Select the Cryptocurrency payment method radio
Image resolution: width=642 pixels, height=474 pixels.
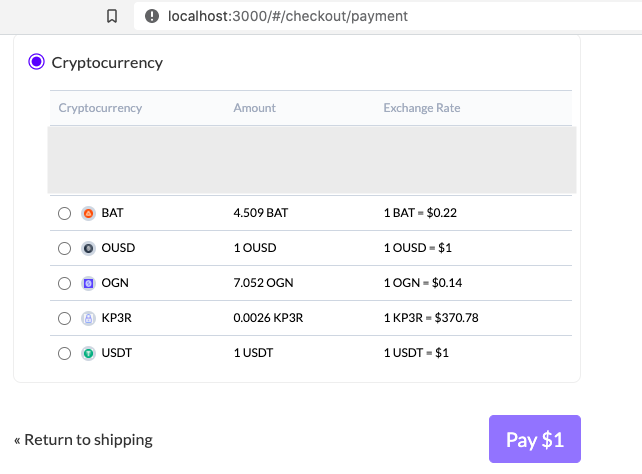pyautogui.click(x=37, y=62)
